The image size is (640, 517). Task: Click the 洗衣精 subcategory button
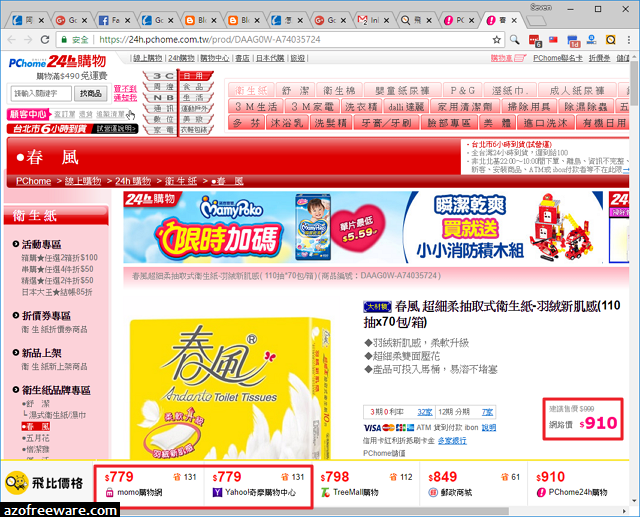[361, 107]
